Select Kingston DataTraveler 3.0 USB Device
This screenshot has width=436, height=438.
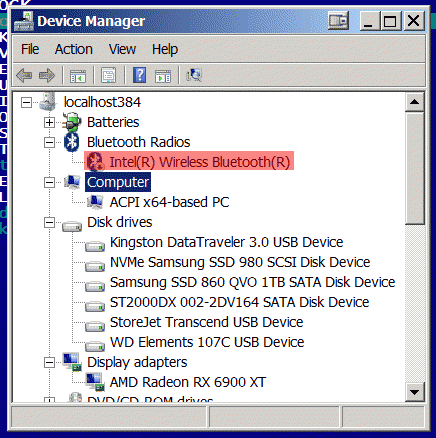click(x=226, y=242)
